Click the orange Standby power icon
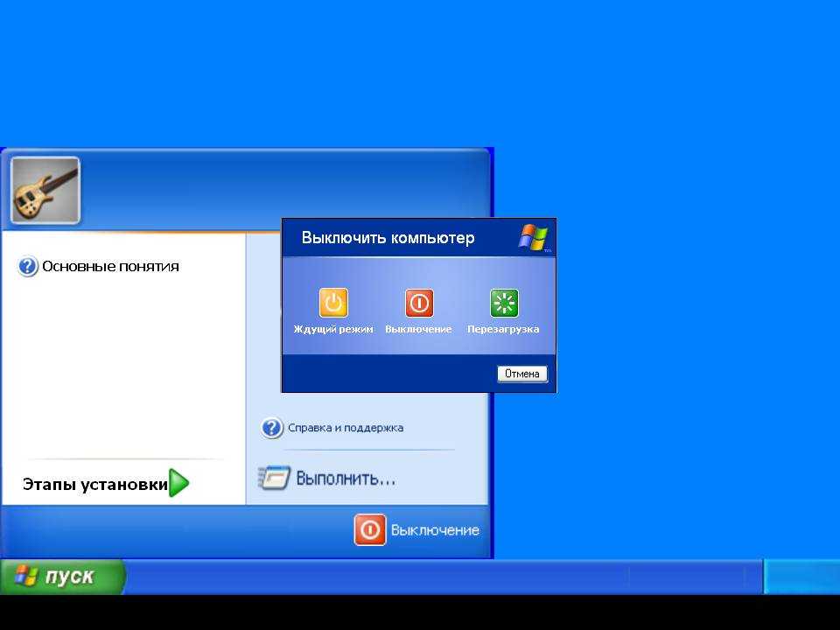 pyautogui.click(x=333, y=303)
